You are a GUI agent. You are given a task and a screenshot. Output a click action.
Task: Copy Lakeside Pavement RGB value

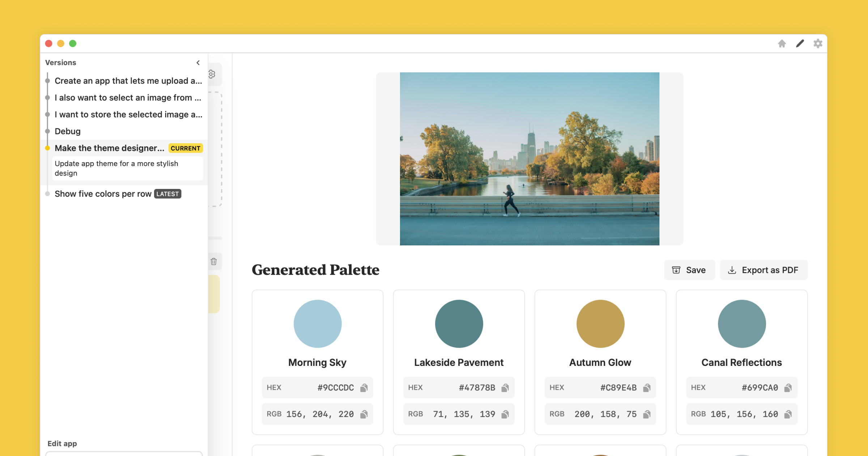coord(505,414)
